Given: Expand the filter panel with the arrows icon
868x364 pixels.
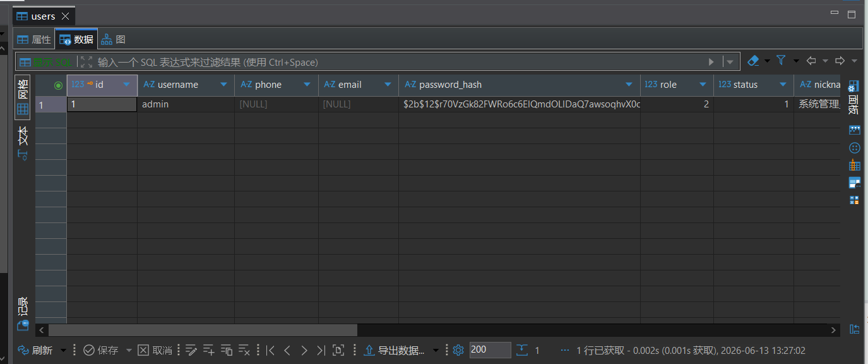Looking at the screenshot, I should point(86,62).
